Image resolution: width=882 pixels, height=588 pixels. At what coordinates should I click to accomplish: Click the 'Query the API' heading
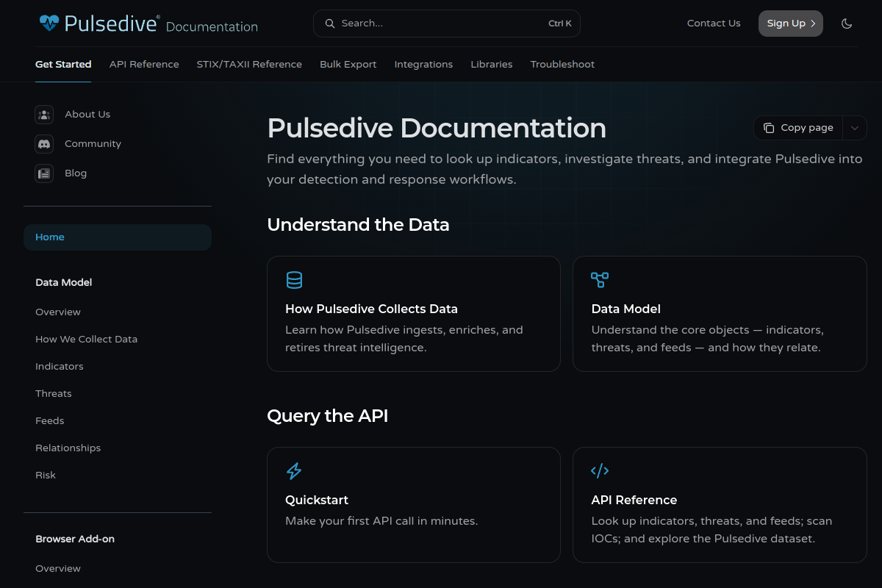tap(328, 416)
